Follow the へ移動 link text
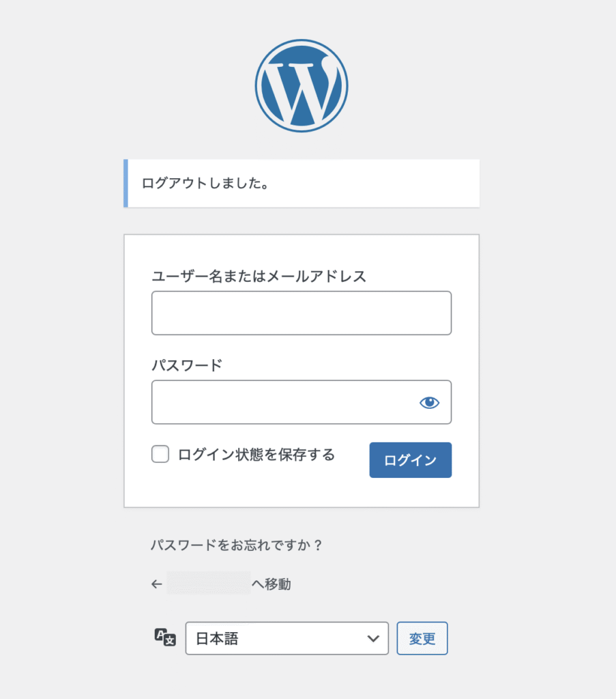This screenshot has width=616, height=699. (272, 584)
